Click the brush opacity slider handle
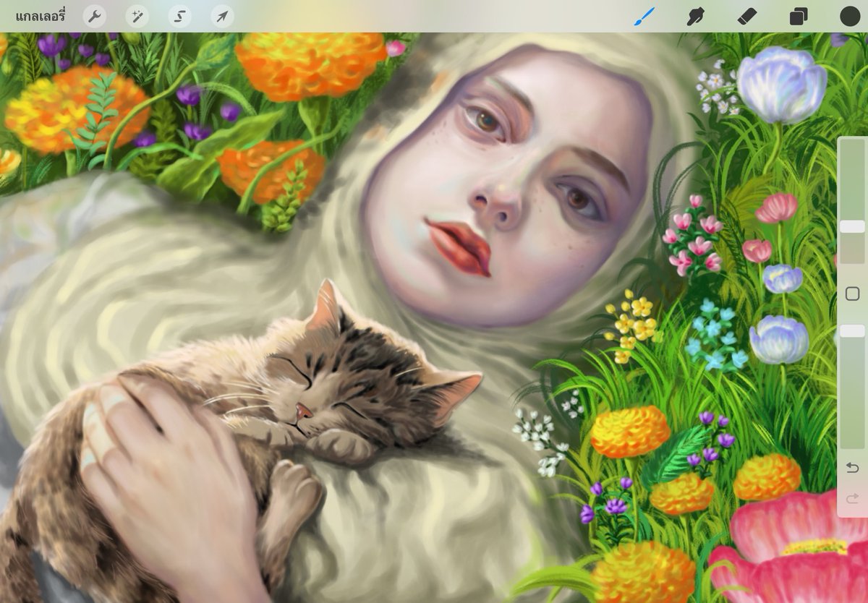 pyautogui.click(x=852, y=330)
